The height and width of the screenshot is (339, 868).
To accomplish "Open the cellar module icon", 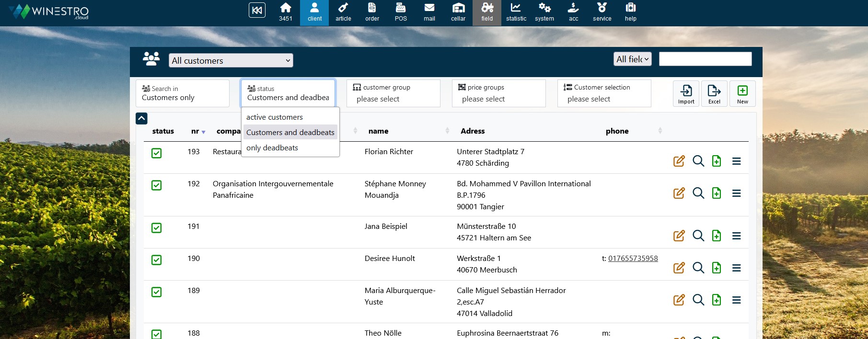I will tap(458, 12).
